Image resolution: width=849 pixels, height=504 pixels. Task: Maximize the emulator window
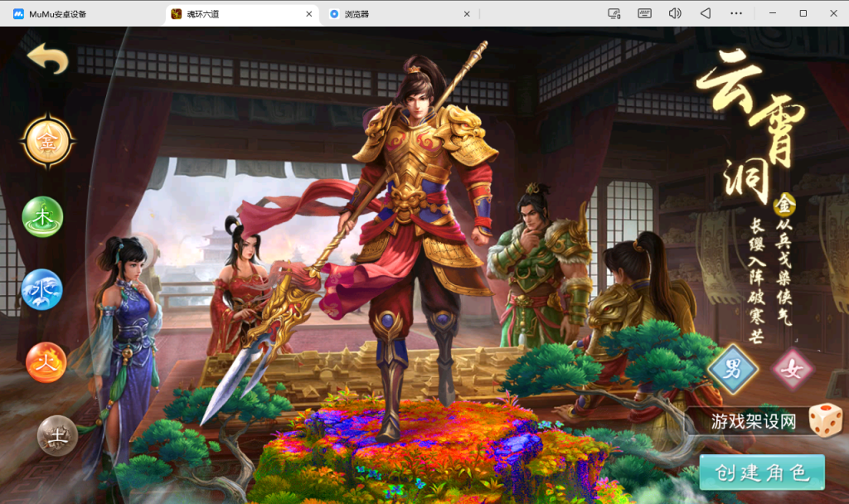point(803,13)
